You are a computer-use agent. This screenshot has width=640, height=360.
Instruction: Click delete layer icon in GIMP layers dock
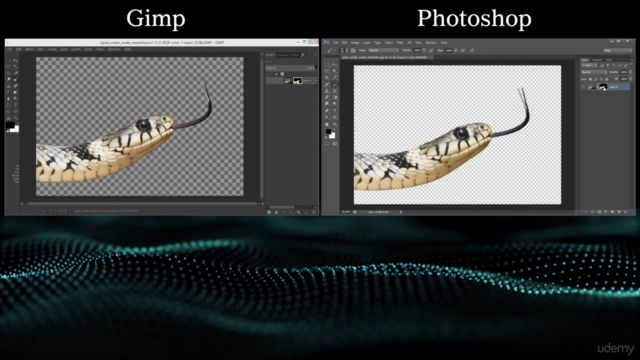[313, 212]
